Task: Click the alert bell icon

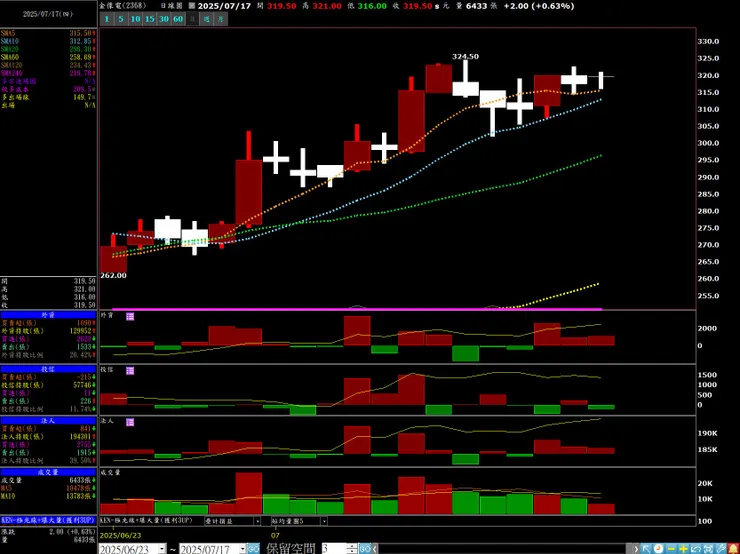Action: point(733,549)
